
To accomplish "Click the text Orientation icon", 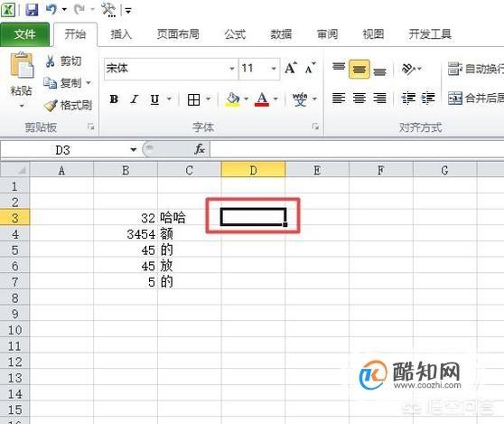I will click(x=408, y=69).
